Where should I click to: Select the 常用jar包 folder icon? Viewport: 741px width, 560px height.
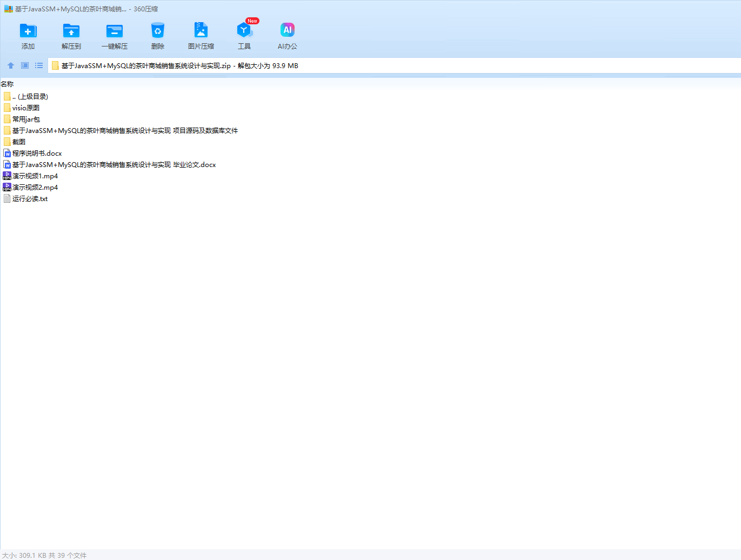pos(7,119)
